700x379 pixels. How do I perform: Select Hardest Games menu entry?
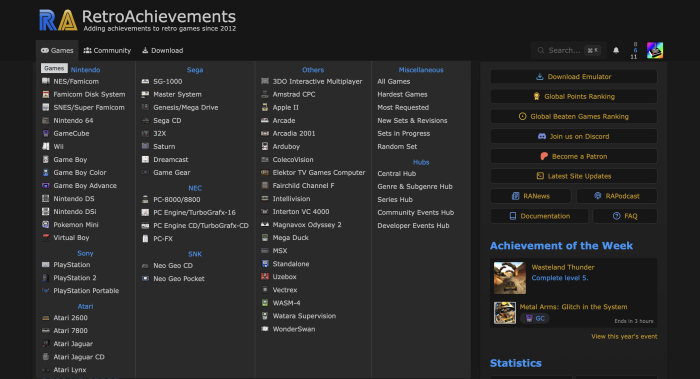click(x=402, y=94)
